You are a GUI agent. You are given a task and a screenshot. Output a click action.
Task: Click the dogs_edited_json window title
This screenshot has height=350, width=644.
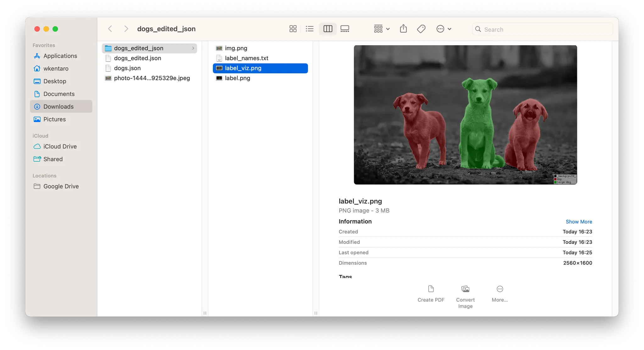coord(166,29)
